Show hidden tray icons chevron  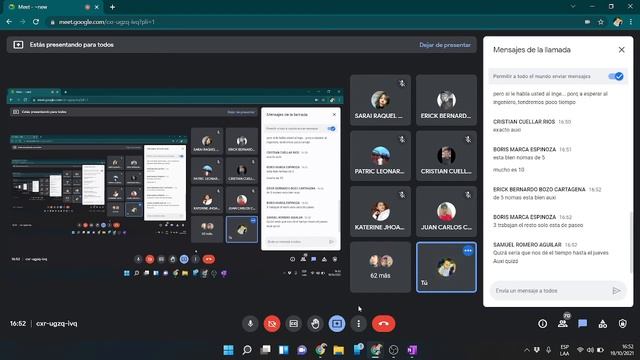527,350
